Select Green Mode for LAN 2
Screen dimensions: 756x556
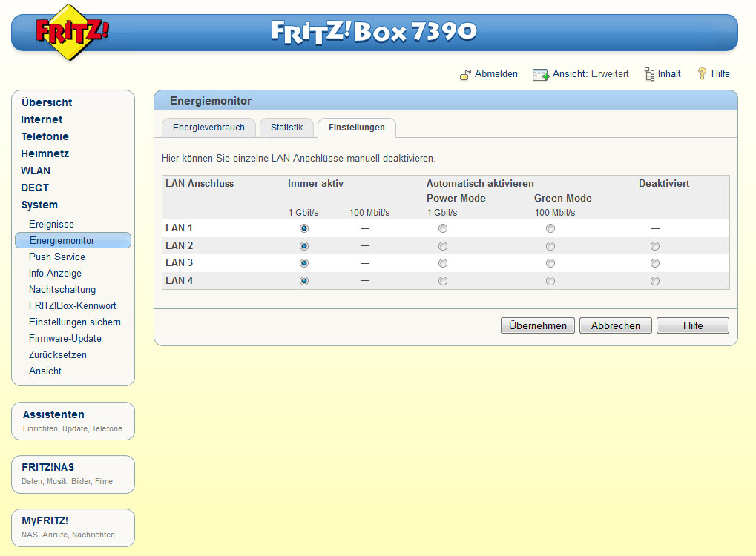click(550, 246)
